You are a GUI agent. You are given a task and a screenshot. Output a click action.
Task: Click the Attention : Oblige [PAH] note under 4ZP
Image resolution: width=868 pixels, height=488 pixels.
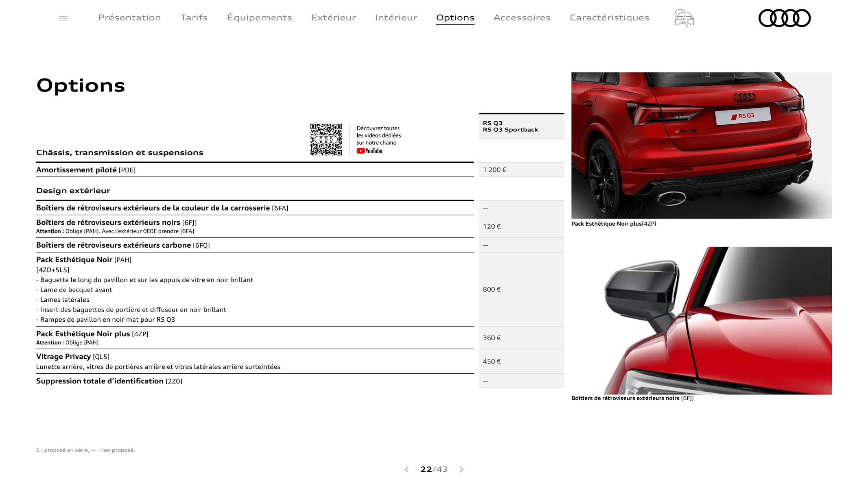pyautogui.click(x=67, y=342)
